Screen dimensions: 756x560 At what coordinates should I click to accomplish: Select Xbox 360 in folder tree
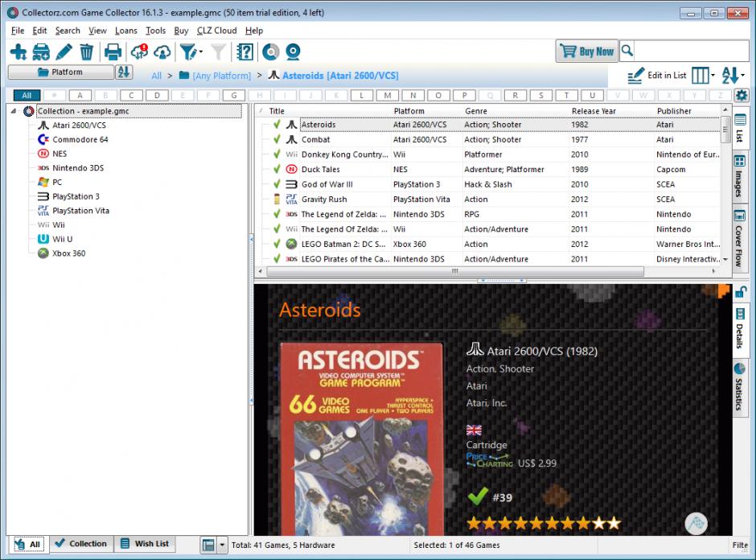[68, 253]
